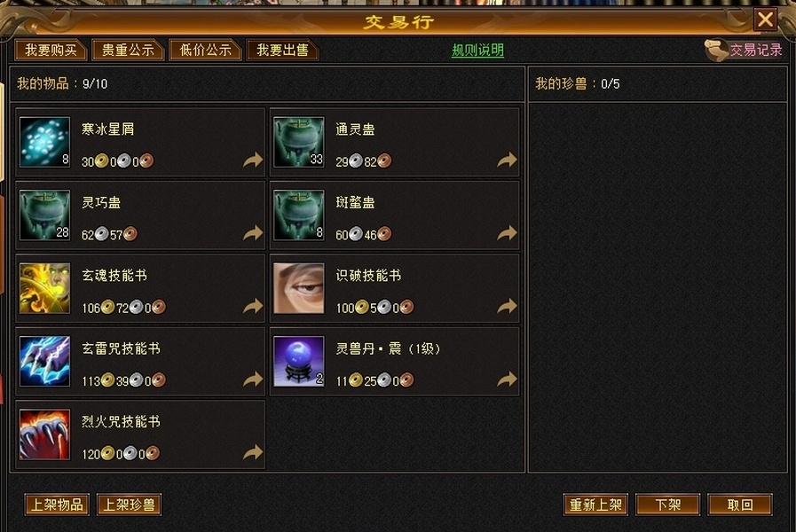Click share arrow on 烈火咒技能书 listing
Image resolution: width=796 pixels, height=532 pixels.
[x=253, y=452]
